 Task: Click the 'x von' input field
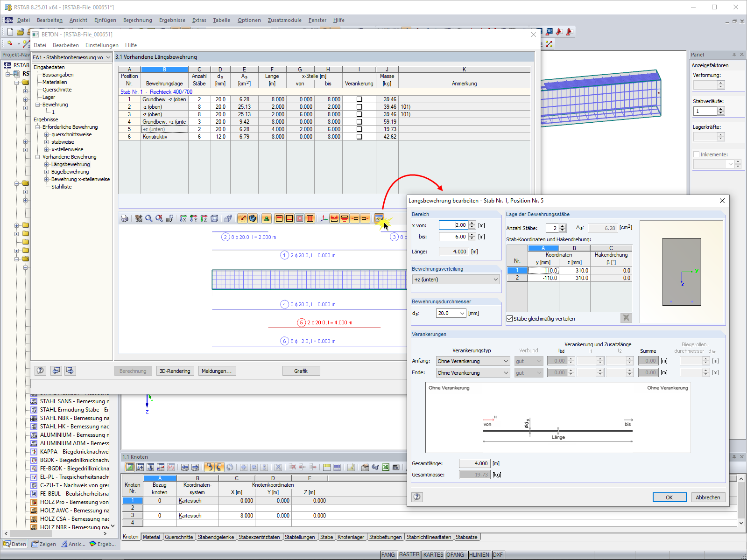(x=453, y=225)
